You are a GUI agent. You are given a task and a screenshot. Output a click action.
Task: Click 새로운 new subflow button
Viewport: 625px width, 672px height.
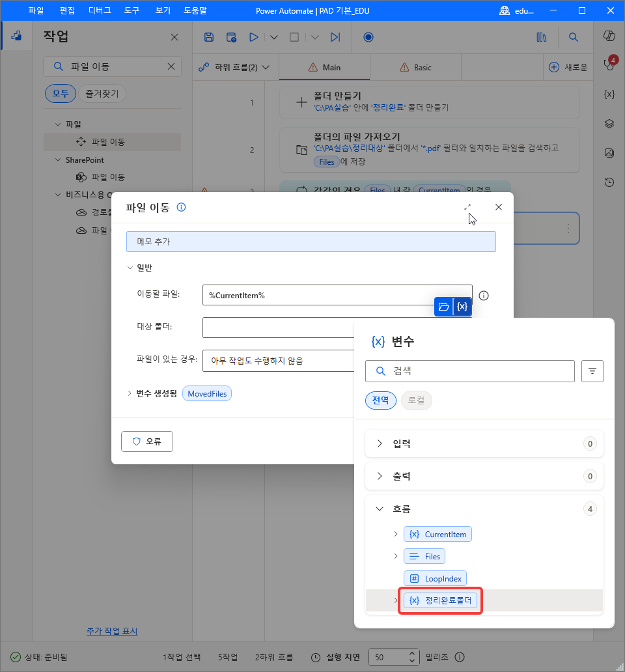click(x=568, y=67)
